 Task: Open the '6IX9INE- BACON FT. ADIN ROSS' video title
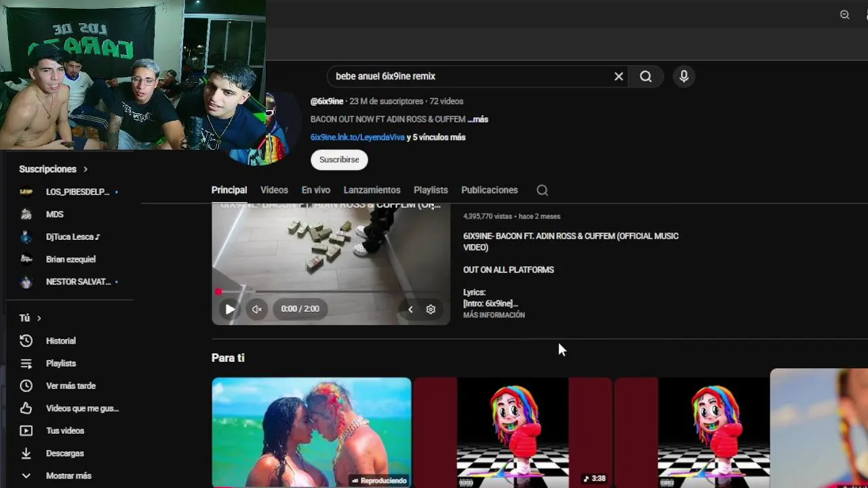(571, 242)
